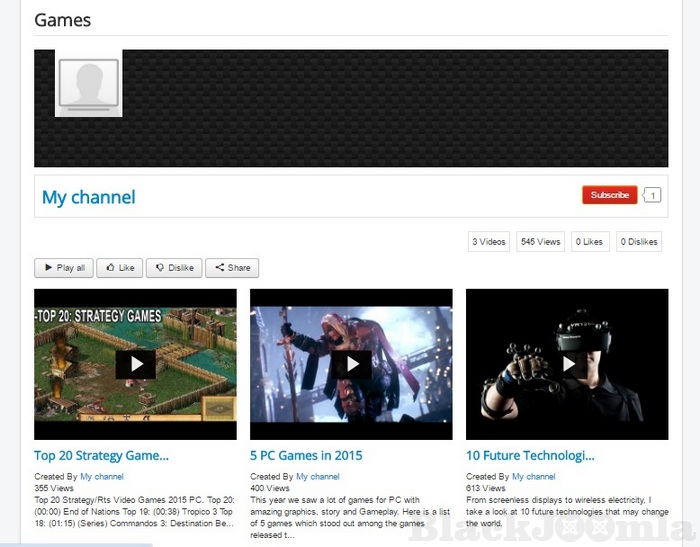Screen dimensions: 700x547
Task: Open Top 20 Strategy Game title link
Action: pos(101,455)
